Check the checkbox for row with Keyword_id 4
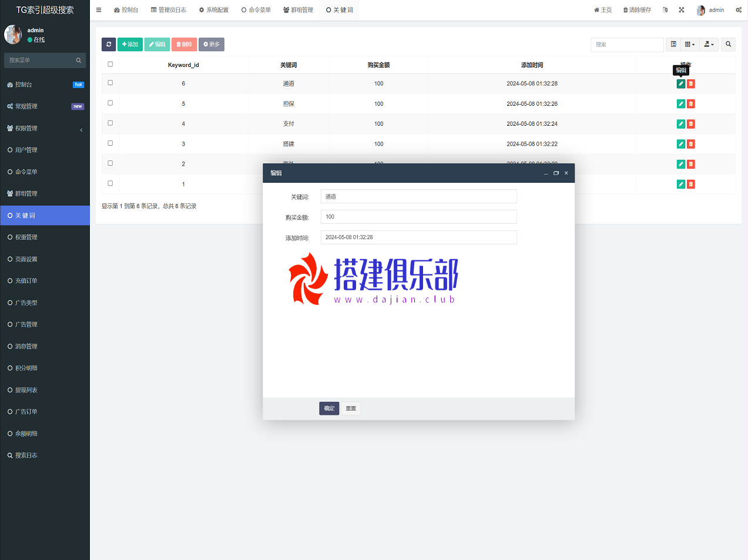The width and height of the screenshot is (748, 560). click(110, 123)
